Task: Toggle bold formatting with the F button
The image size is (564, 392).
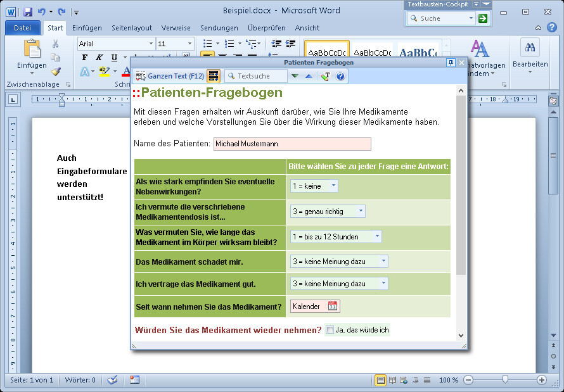Action: [x=84, y=57]
